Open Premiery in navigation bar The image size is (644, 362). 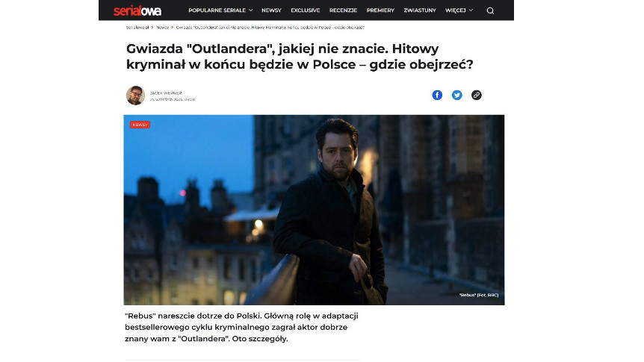click(x=380, y=10)
